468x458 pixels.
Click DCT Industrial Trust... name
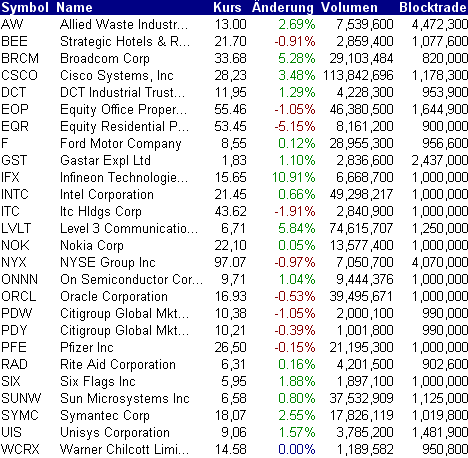point(122,92)
